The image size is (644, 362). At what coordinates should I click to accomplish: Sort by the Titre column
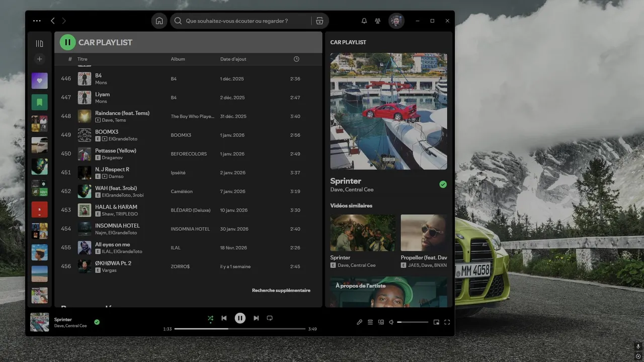(82, 59)
